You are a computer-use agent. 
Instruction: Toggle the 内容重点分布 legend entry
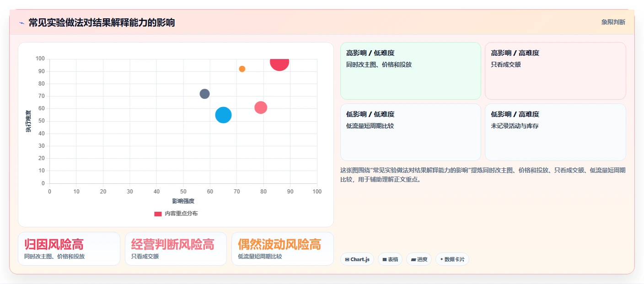[x=176, y=214]
